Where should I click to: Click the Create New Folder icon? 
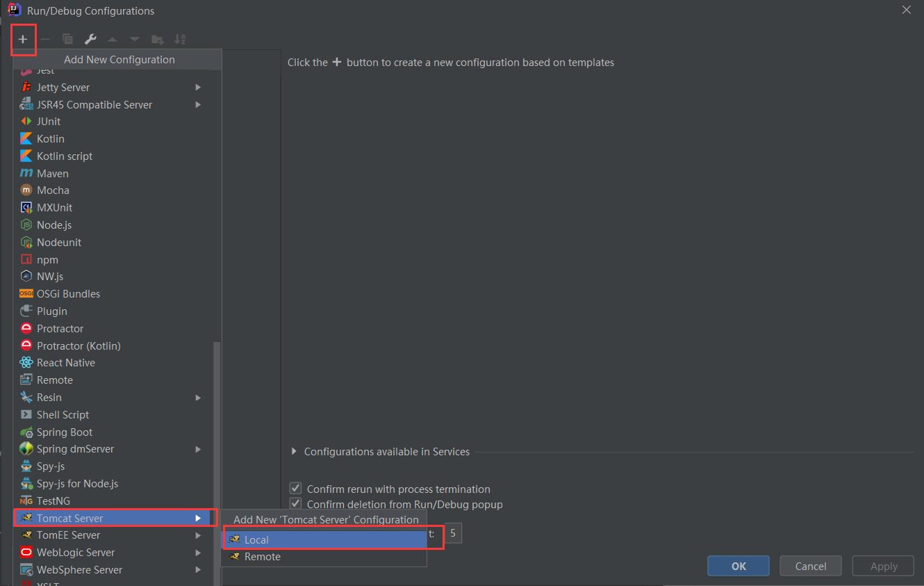pos(158,40)
